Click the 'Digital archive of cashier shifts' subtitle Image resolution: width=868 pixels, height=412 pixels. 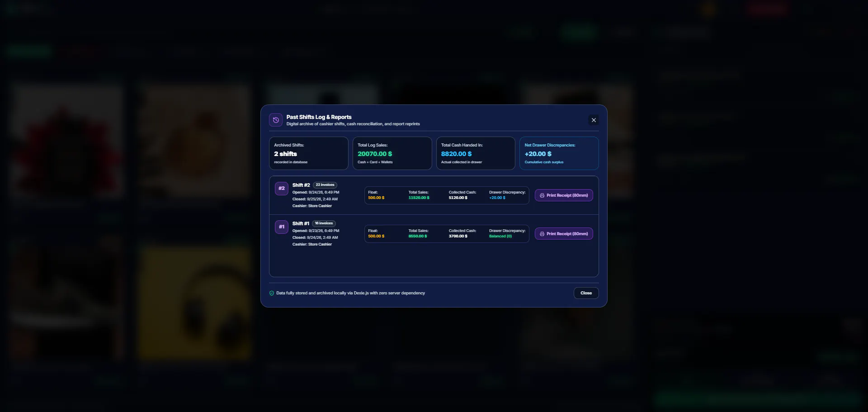point(353,124)
